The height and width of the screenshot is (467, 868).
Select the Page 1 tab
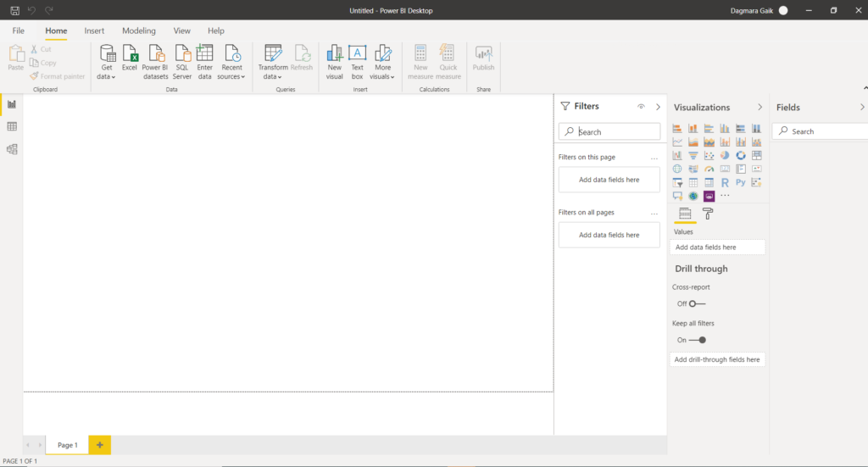(68, 445)
